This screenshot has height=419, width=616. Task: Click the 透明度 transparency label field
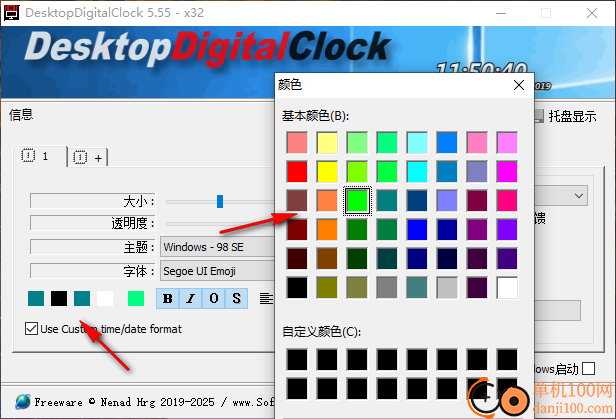click(x=92, y=223)
